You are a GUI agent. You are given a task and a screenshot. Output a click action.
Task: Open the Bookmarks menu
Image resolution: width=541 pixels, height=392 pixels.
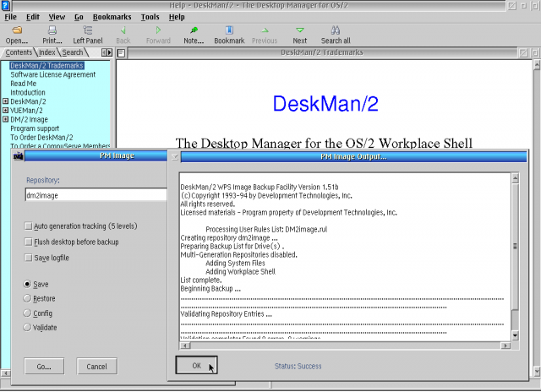click(x=112, y=17)
